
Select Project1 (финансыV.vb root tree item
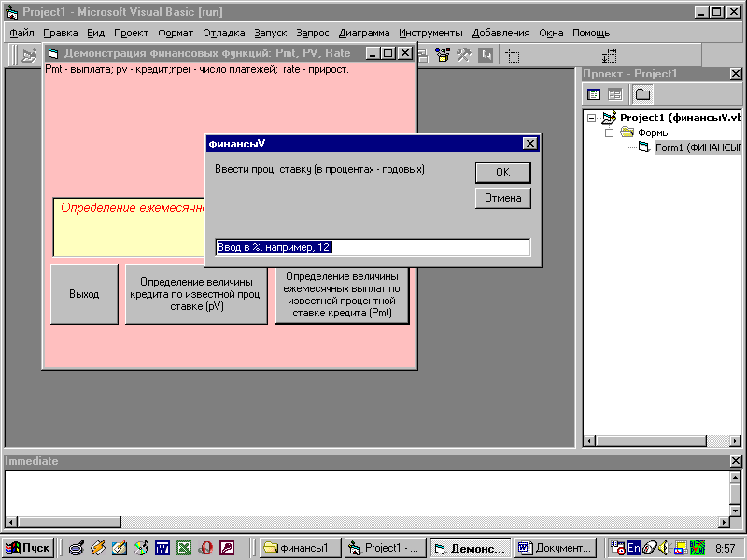pyautogui.click(x=681, y=118)
